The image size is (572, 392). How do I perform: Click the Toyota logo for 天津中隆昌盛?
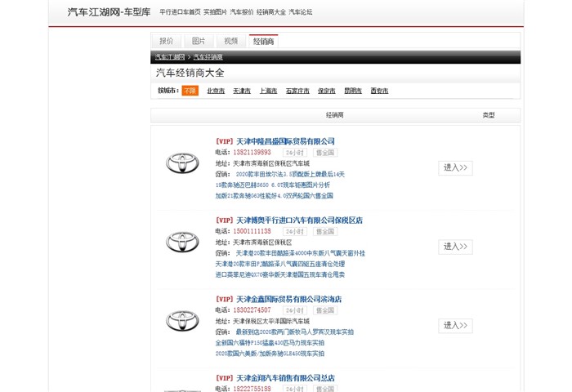tap(182, 163)
